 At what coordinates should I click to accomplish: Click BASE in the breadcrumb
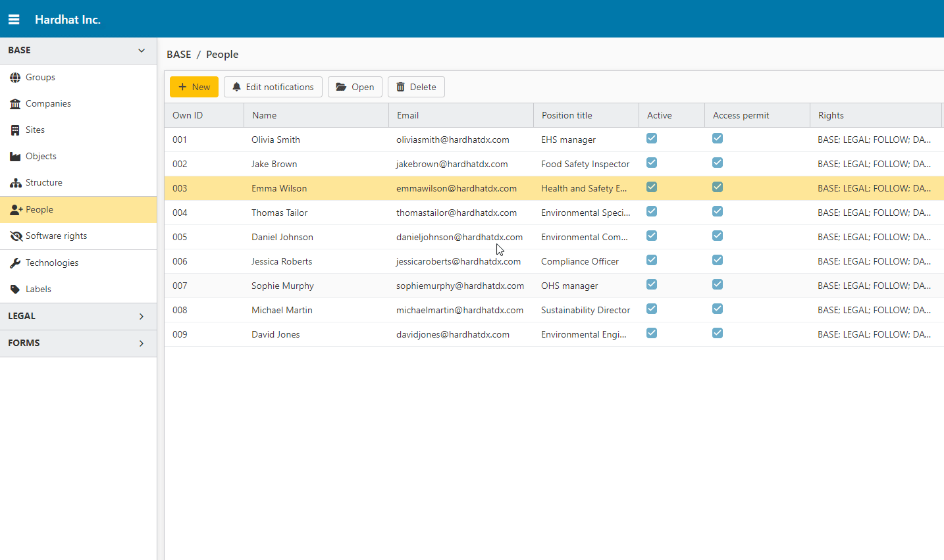coord(179,55)
